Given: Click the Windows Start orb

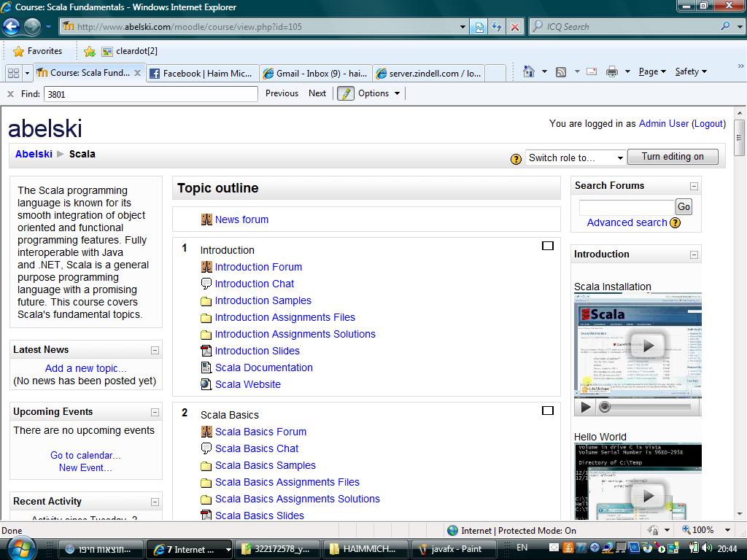Looking at the screenshot, I should point(21,548).
